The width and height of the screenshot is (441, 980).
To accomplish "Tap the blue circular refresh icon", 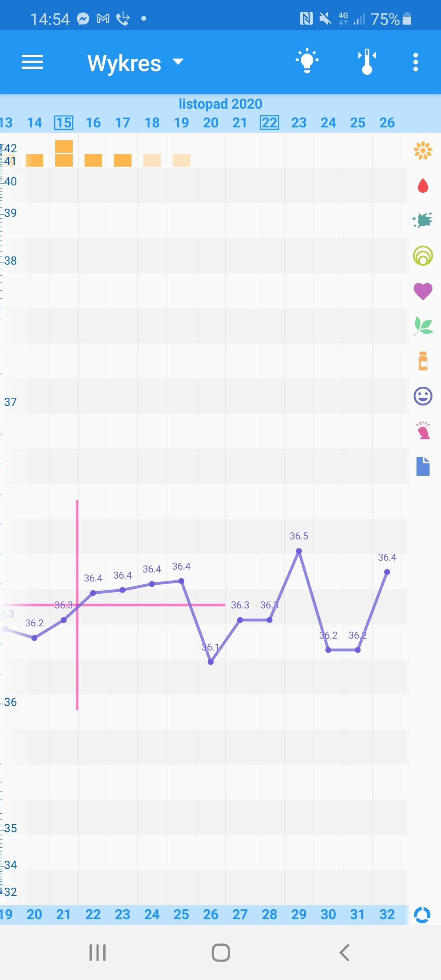I will pos(422,915).
